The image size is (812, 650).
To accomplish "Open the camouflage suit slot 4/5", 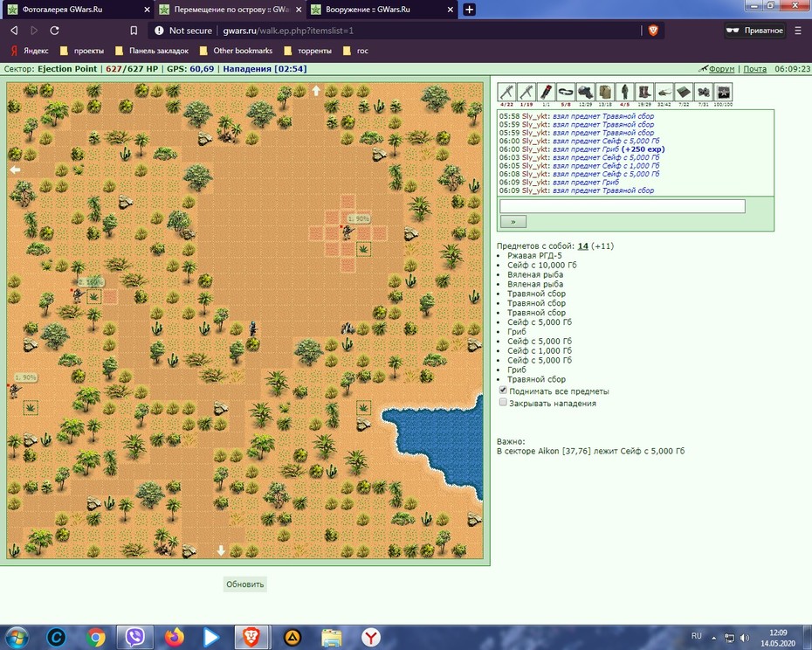I will pyautogui.click(x=624, y=93).
